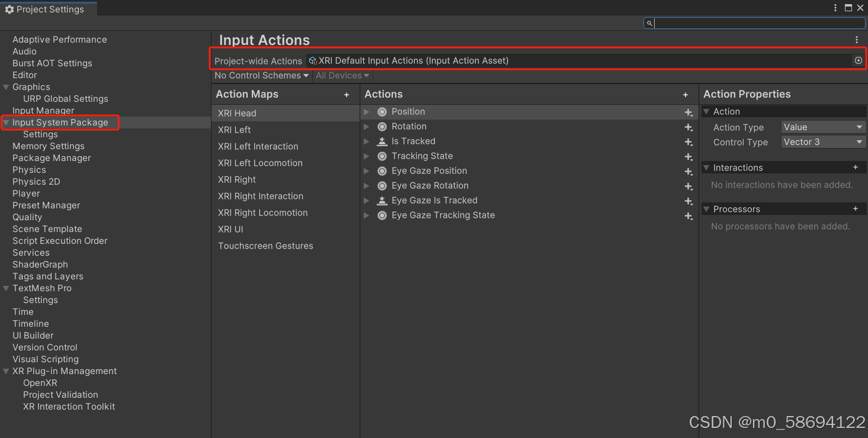
Task: Open the Control Type dropdown showing Vector 3
Action: click(x=823, y=141)
